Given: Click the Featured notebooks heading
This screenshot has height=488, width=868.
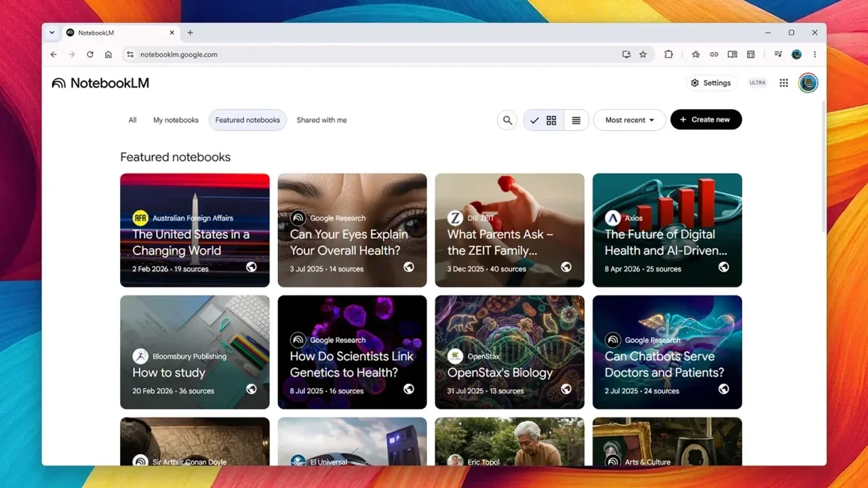Looking at the screenshot, I should [x=176, y=157].
